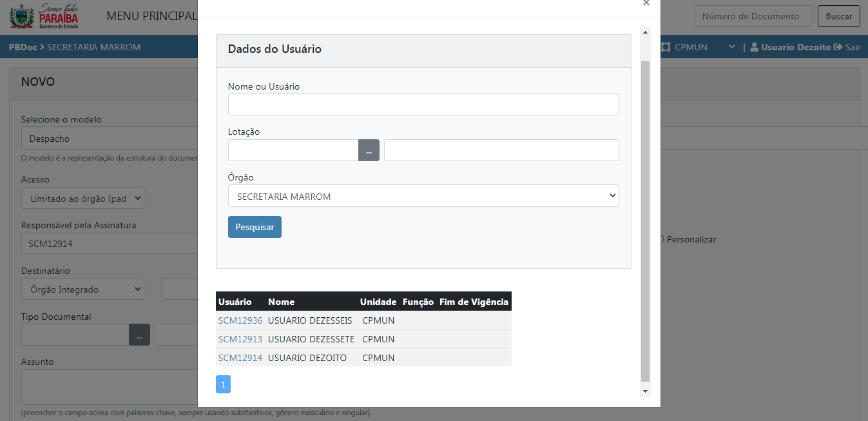Click the Sair logout icon
The width and height of the screenshot is (868, 421).
tap(838, 47)
